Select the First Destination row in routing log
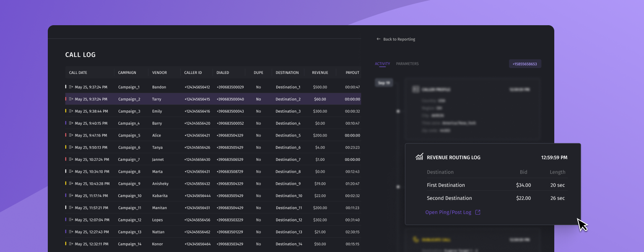644x252 pixels. (446, 185)
